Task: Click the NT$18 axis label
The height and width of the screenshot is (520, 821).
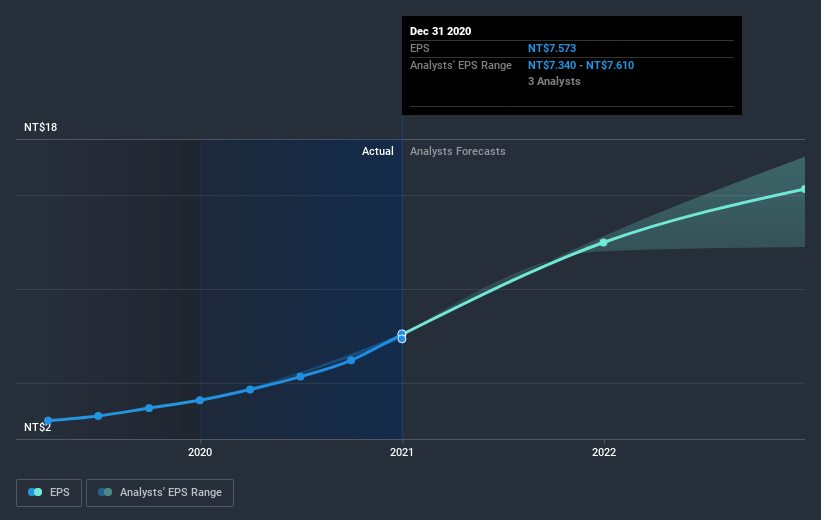Action: pos(40,127)
